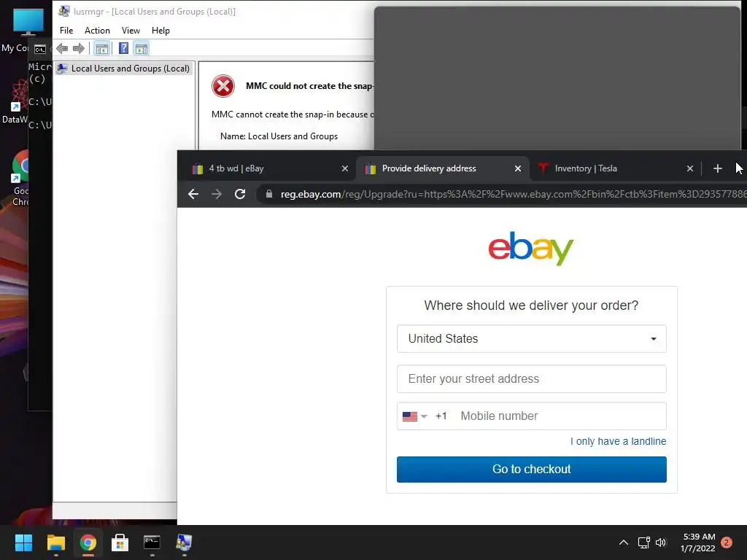This screenshot has width=747, height=560.
Task: Click the padlock site info icon
Action: click(269, 194)
